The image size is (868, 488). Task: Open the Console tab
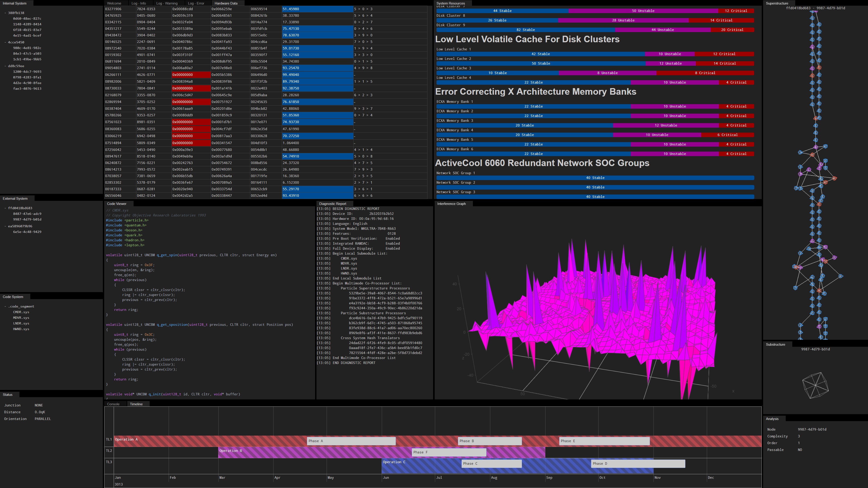tap(113, 404)
